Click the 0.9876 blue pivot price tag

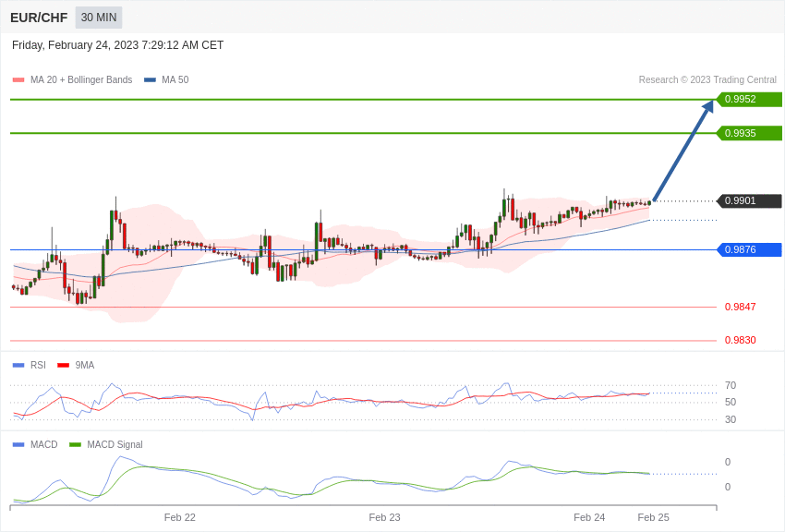point(749,249)
